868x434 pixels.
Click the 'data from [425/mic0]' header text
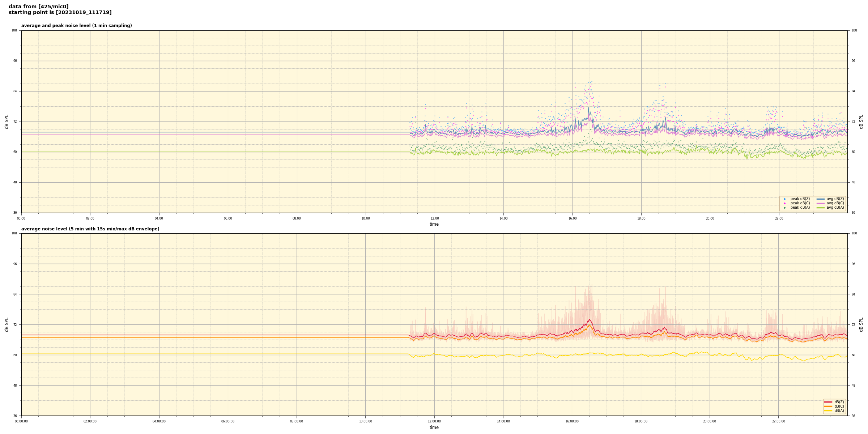[38, 7]
